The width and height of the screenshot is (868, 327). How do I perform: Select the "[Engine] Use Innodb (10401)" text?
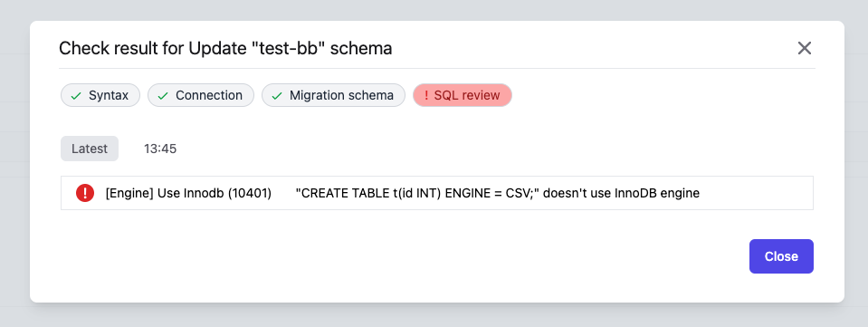(188, 194)
